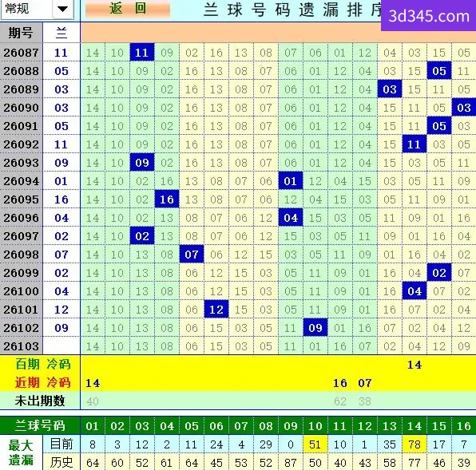Select the 期号 column header
476x470 pixels.
point(21,33)
